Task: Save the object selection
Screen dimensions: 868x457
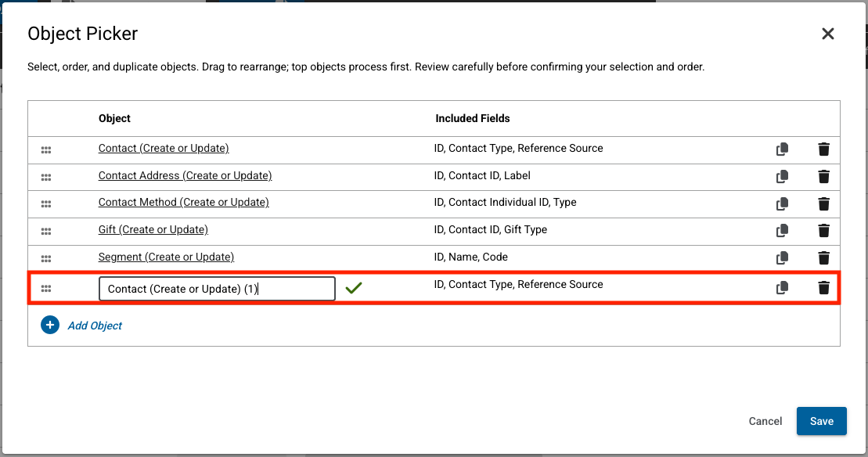Action: click(822, 421)
